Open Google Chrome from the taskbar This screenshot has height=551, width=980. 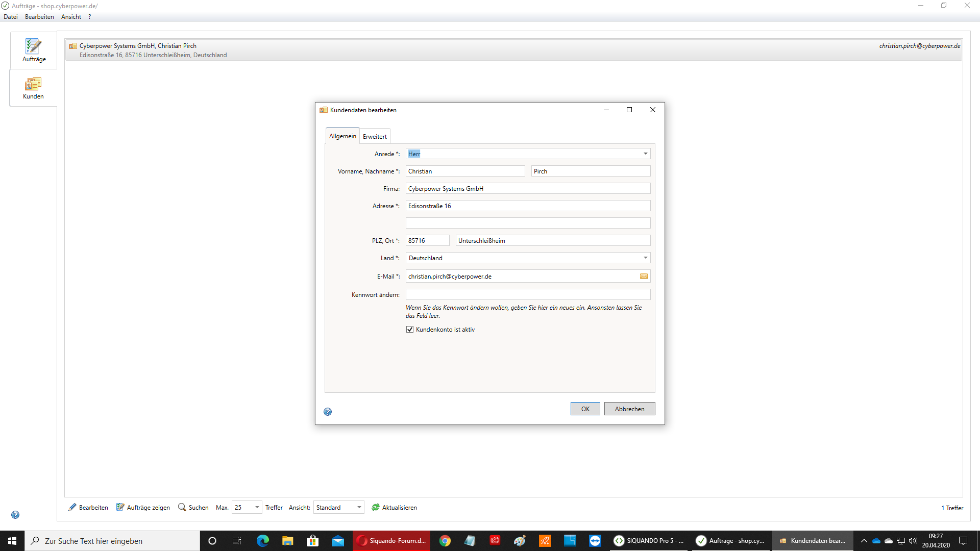coord(445,541)
